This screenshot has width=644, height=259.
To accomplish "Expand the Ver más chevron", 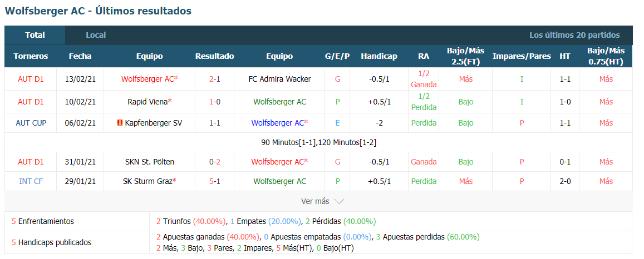I will coord(339,201).
